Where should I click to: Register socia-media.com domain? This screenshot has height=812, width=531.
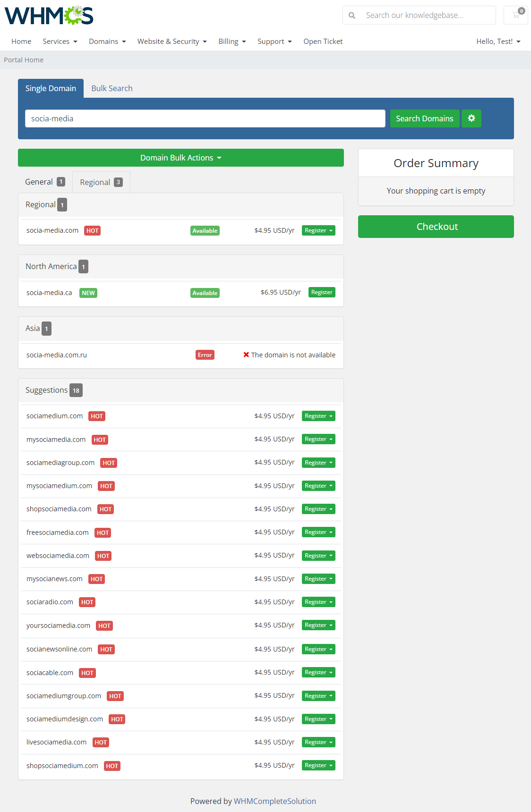318,230
